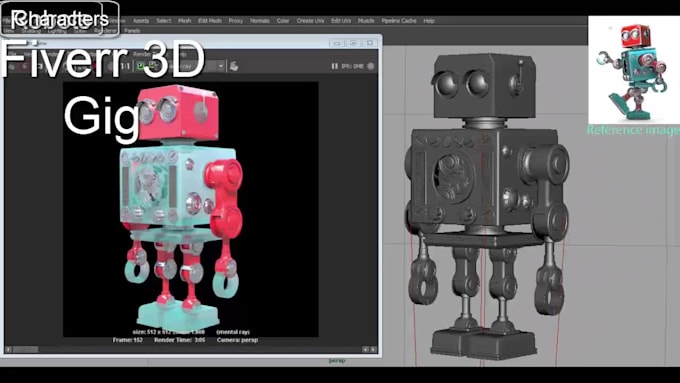Viewport: 680px width, 383px height.
Task: Maximize the Render View window
Action: coord(353,43)
